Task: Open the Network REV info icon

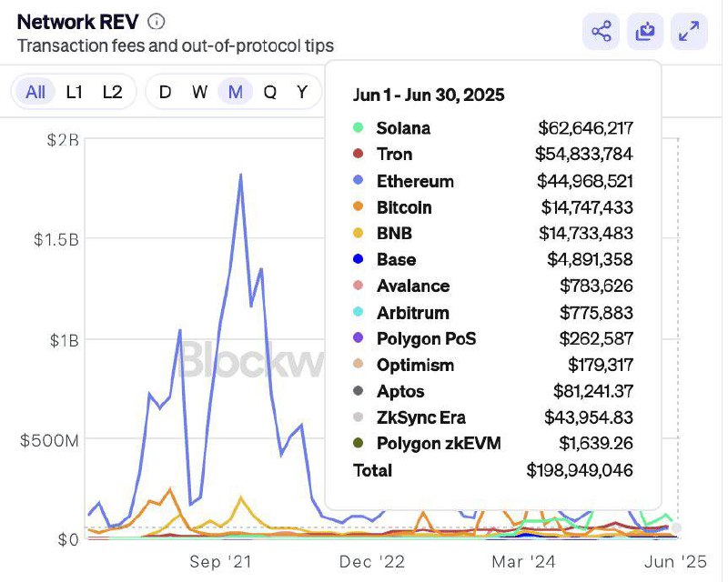Action: [157, 22]
